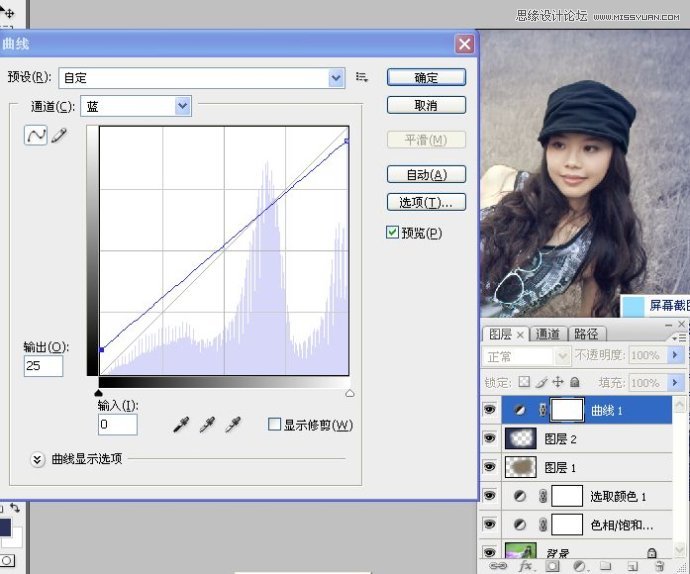Click the background layer lock icon
The width and height of the screenshot is (690, 574).
click(x=652, y=552)
